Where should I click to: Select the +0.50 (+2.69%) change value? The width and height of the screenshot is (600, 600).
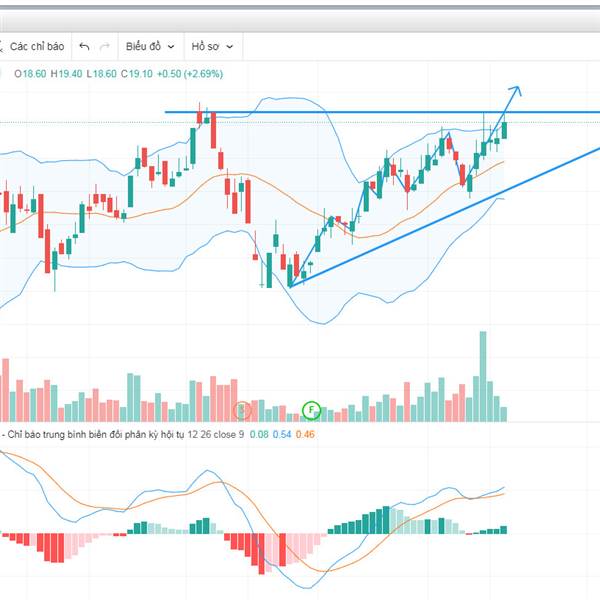point(190,74)
